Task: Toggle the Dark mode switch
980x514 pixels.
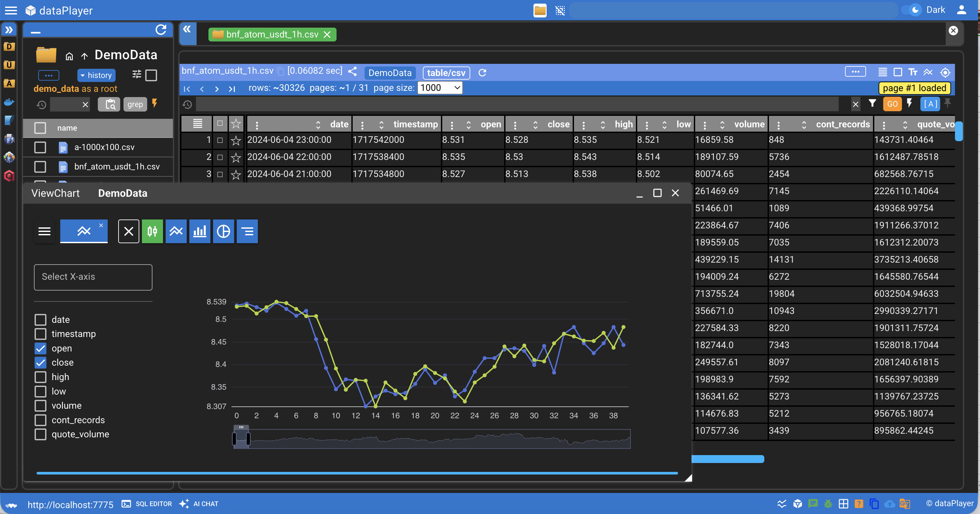Action: (x=912, y=10)
